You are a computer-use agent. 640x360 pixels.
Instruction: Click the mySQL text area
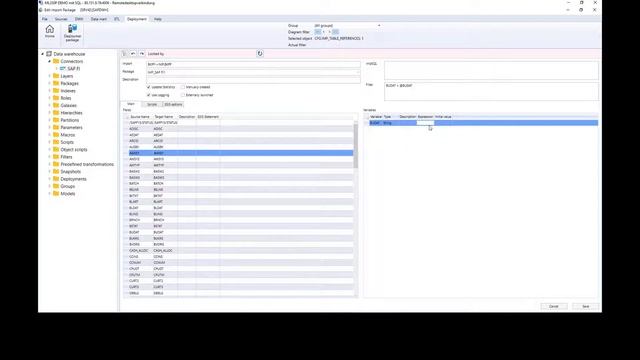(491, 70)
